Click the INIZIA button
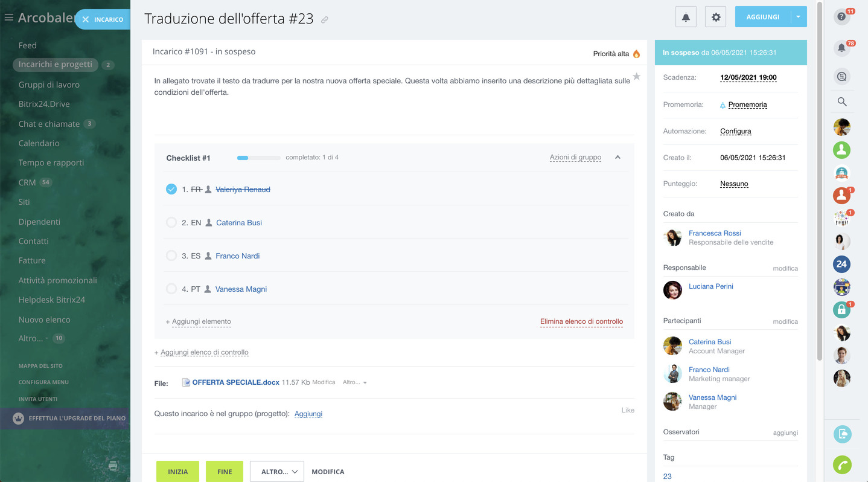Viewport: 868px width, 482px height. click(x=177, y=472)
